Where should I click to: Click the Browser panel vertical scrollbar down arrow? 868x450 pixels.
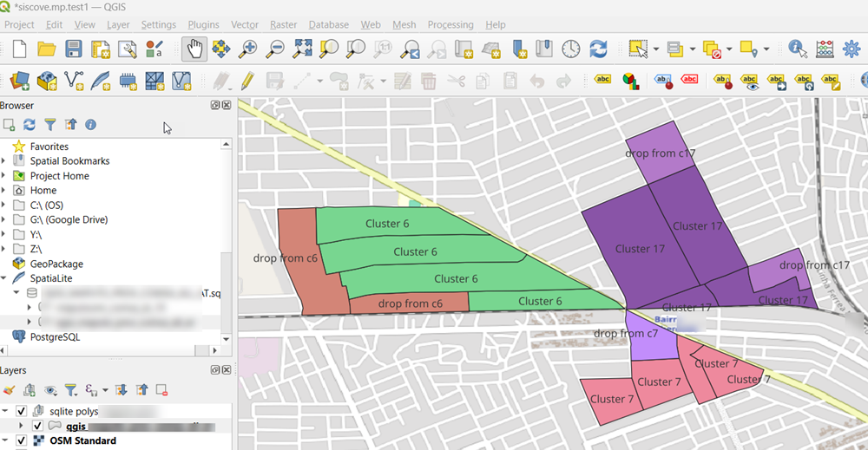[x=226, y=338]
